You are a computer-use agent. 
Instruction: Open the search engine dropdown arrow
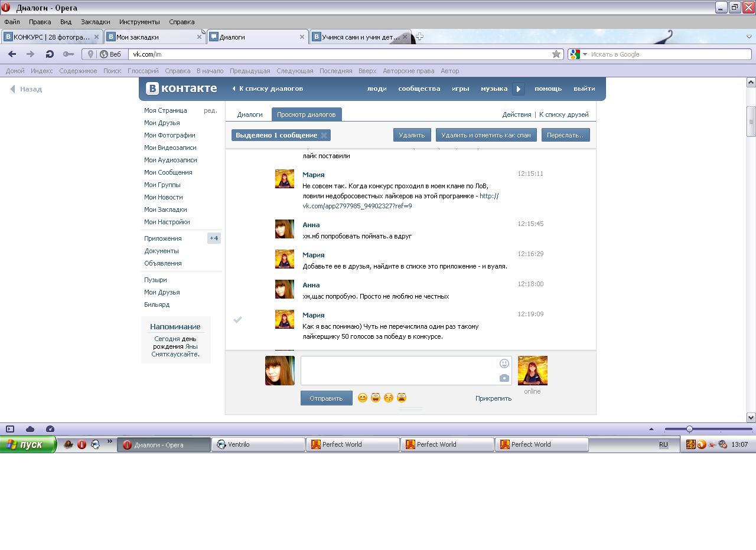585,54
